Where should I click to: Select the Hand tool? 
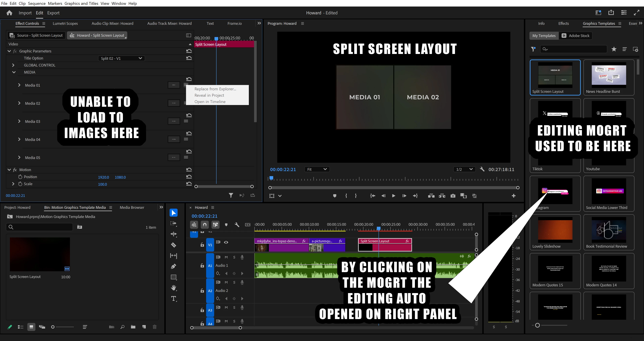[x=174, y=288]
